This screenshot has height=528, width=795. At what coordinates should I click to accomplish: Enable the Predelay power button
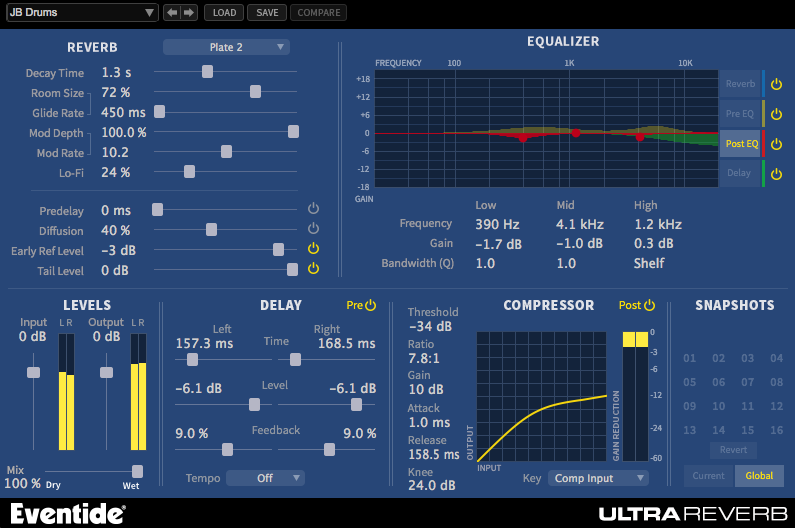pyautogui.click(x=313, y=208)
